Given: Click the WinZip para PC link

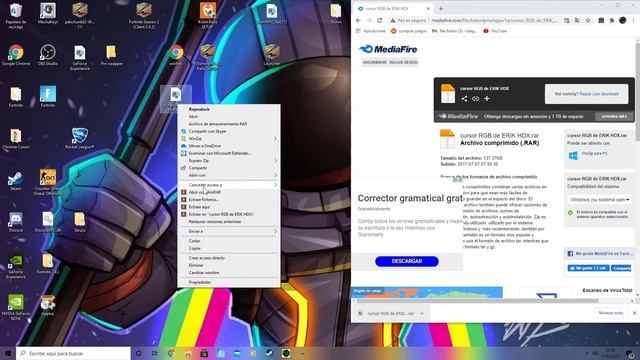Looking at the screenshot, I should click(x=594, y=154).
